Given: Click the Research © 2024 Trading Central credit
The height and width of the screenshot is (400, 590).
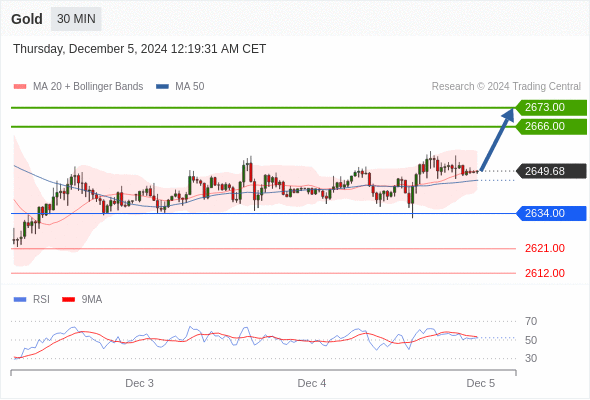Looking at the screenshot, I should click(x=506, y=87).
